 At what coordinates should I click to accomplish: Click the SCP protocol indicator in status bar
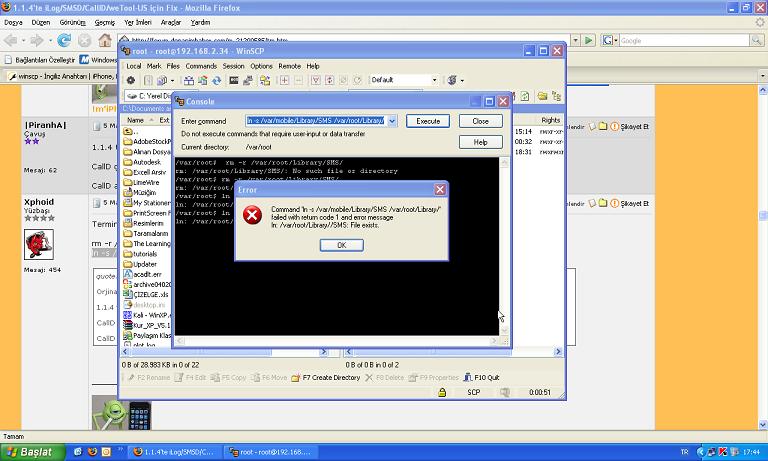pos(473,392)
